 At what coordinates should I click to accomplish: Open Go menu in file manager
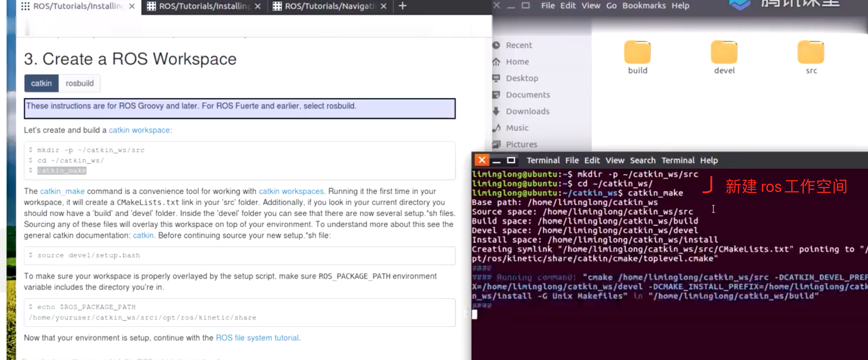611,6
